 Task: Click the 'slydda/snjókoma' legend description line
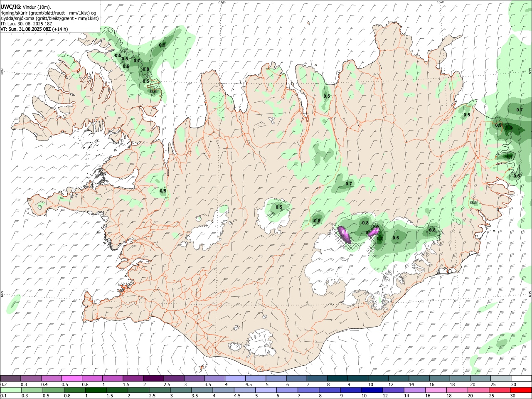49,18
